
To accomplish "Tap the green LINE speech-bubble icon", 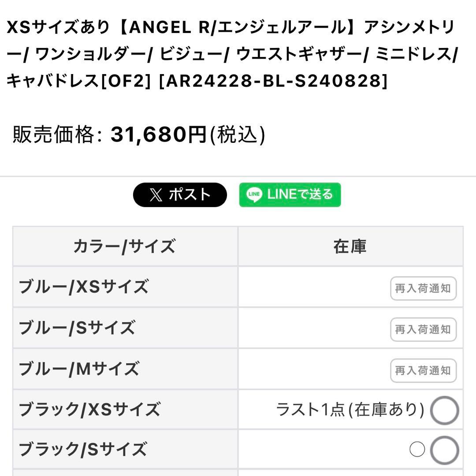I will (x=254, y=195).
